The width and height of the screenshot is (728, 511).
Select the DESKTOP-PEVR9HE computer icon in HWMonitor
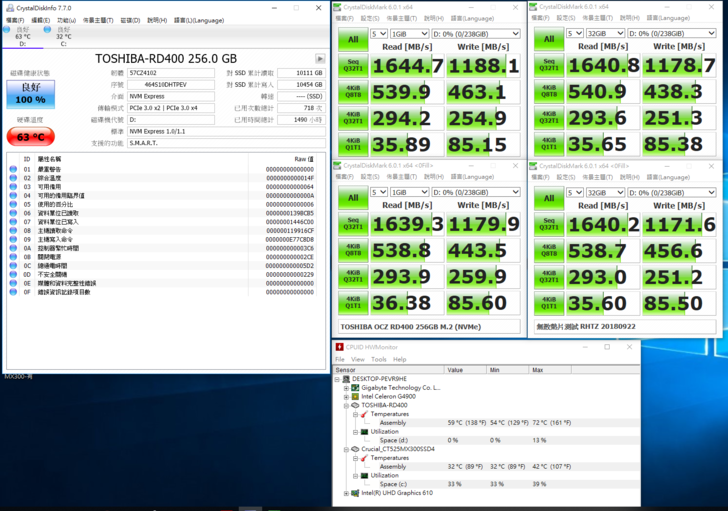(x=347, y=379)
